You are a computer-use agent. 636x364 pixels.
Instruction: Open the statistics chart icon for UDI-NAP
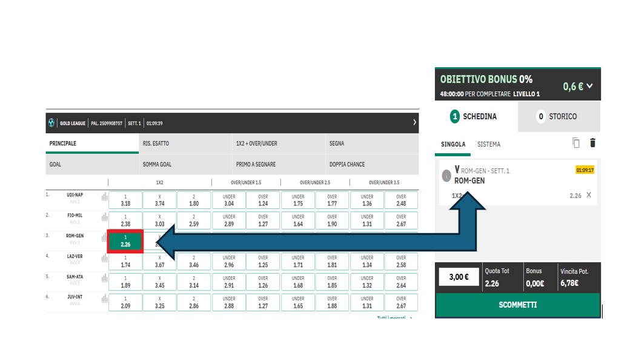(x=105, y=197)
